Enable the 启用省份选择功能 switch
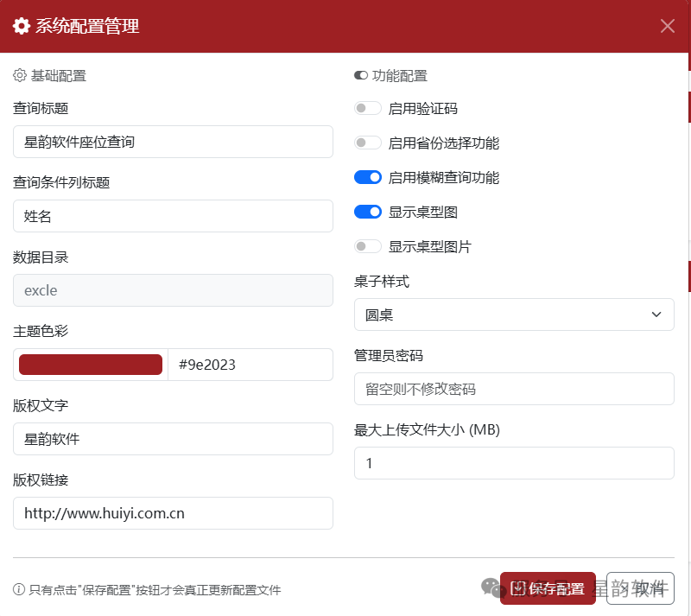 click(x=367, y=143)
